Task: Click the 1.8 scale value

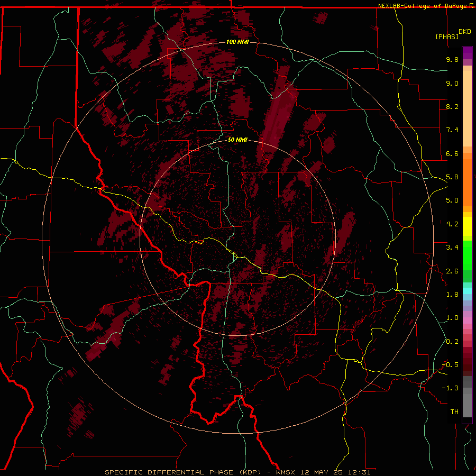Action: (x=452, y=295)
